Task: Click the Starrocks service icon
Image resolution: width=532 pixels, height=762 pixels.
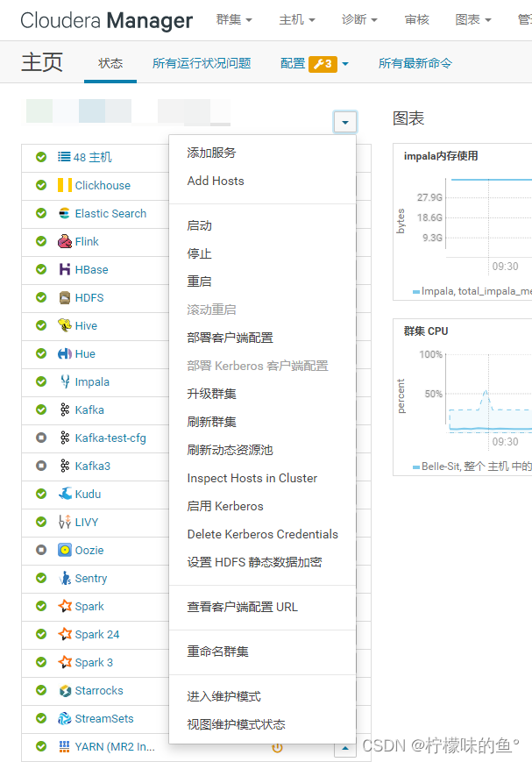Action: click(x=65, y=691)
